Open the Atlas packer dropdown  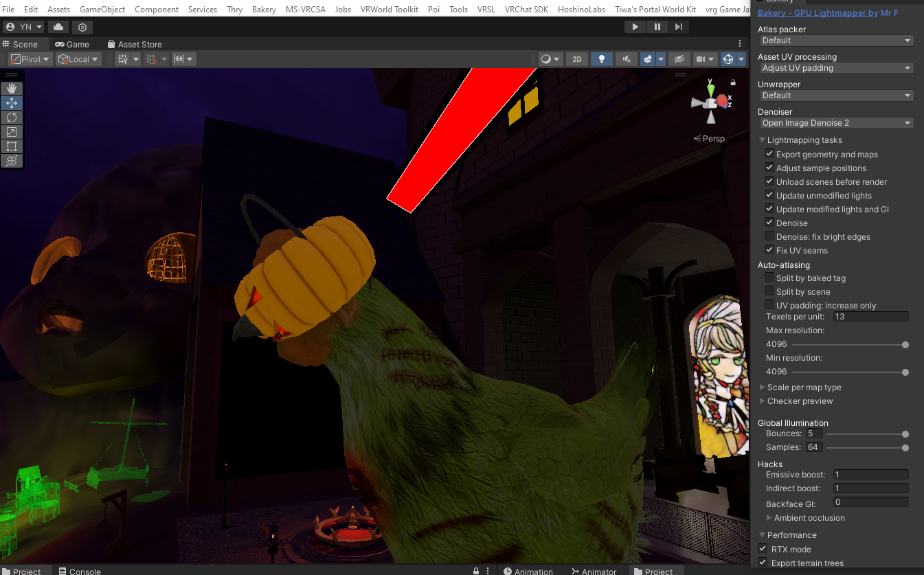click(836, 41)
